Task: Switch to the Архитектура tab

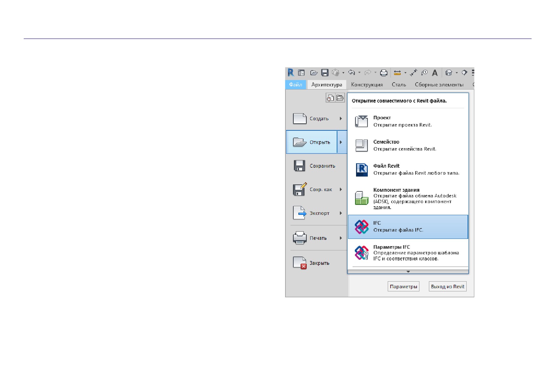Action: point(327,84)
